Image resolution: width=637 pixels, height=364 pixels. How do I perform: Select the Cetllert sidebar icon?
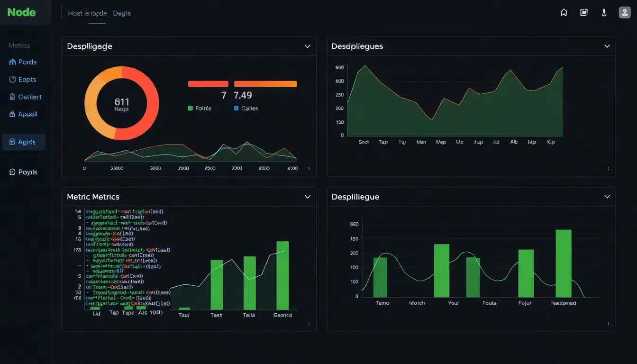(25, 97)
